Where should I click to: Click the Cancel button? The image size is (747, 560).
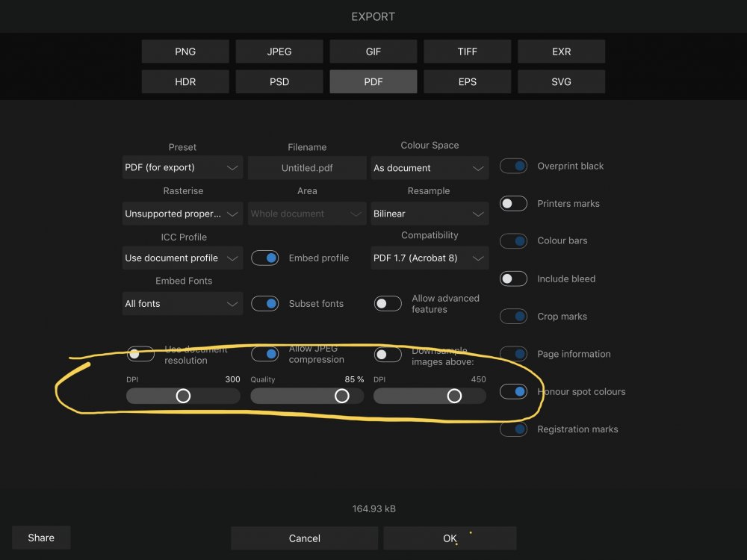pyautogui.click(x=305, y=538)
